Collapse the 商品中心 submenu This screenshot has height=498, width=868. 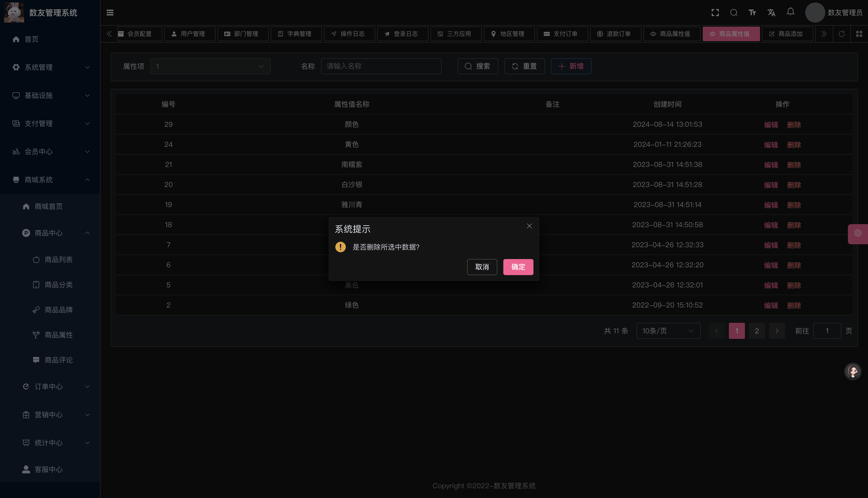pos(50,233)
